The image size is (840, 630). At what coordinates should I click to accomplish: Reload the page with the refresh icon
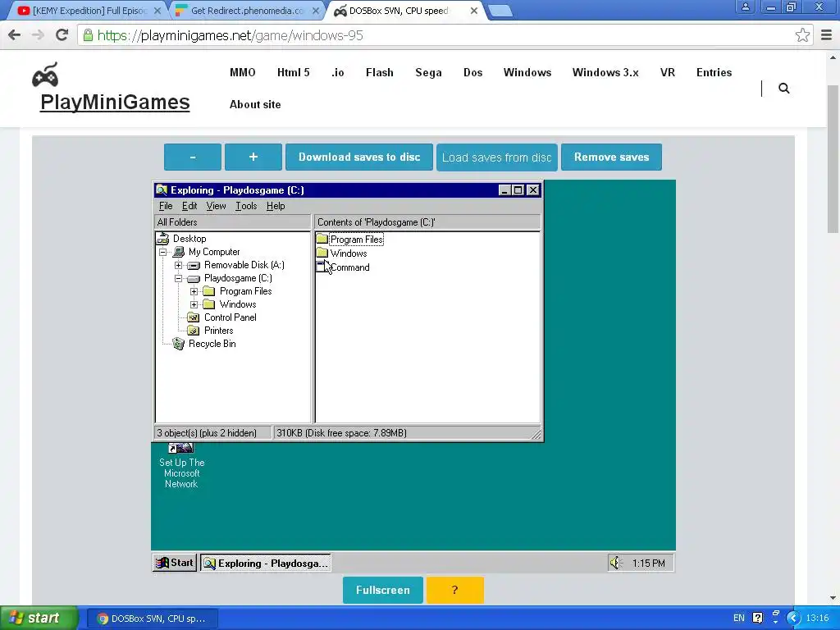pos(62,35)
